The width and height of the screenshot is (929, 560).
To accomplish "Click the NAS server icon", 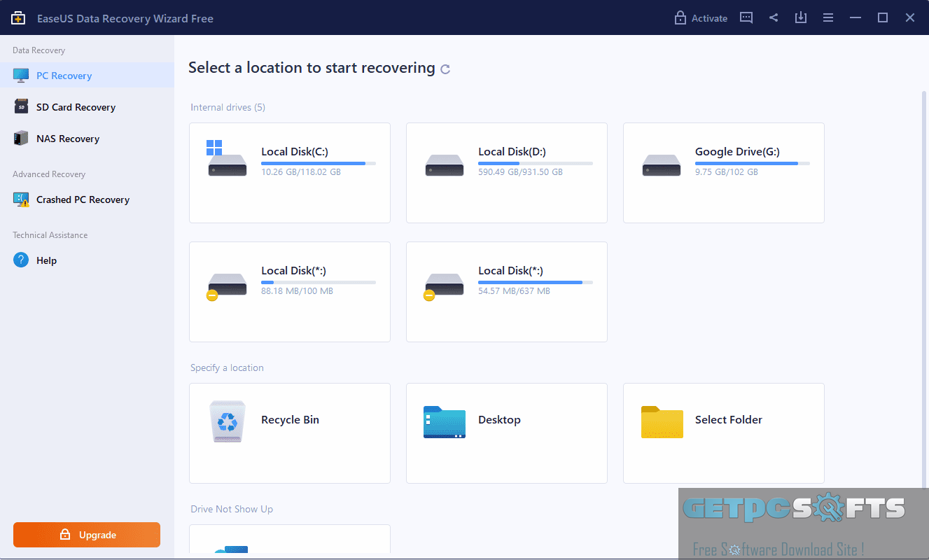I will click(21, 139).
